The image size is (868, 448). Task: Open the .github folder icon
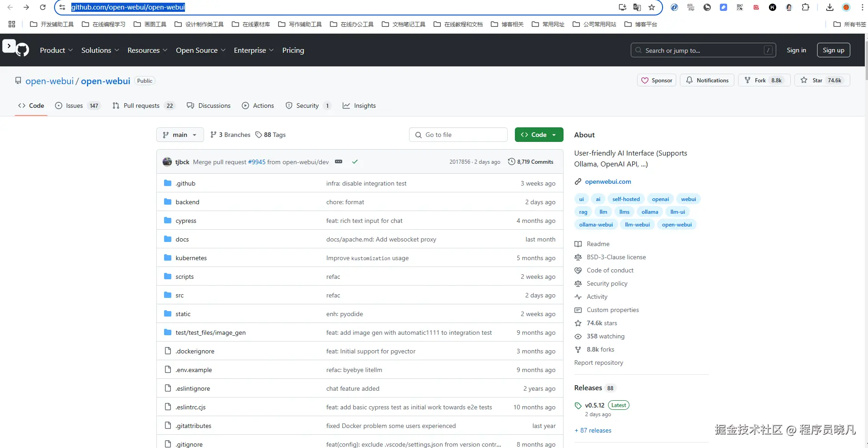tap(168, 183)
